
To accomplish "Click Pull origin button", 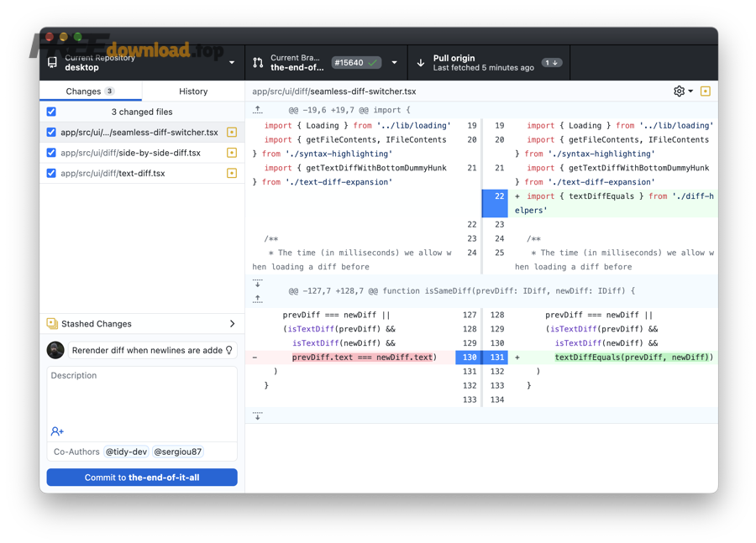I will 488,63.
